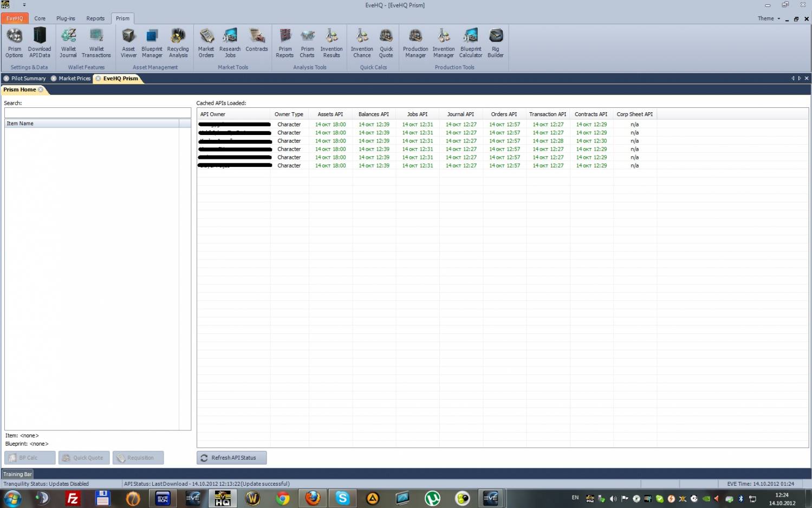Open Prism Reports
812x508 pixels.
click(x=285, y=43)
